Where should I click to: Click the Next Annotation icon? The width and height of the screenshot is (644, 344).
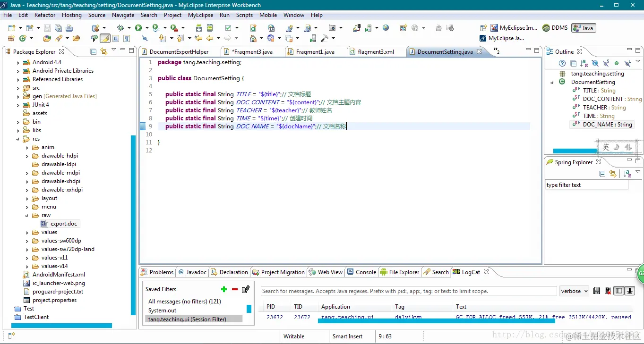coord(162,38)
